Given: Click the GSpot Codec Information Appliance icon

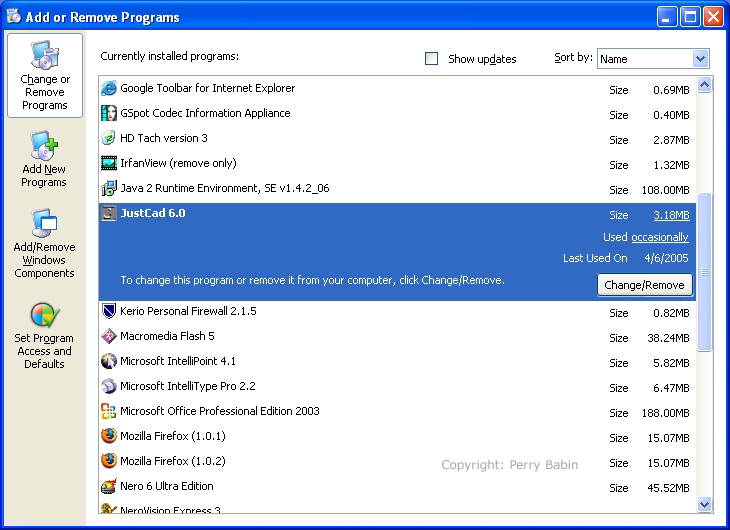Looking at the screenshot, I should click(x=108, y=113).
